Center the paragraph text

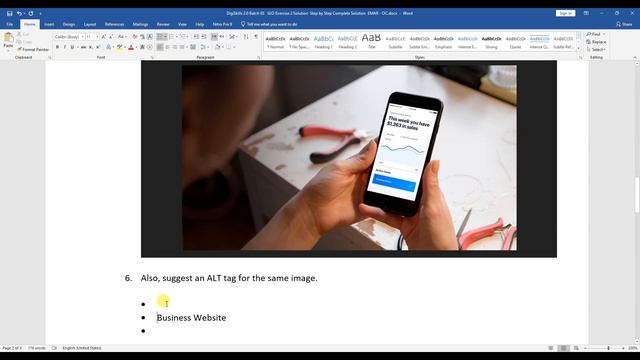point(167,47)
